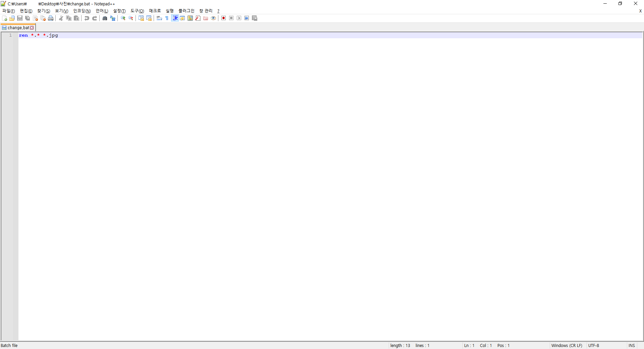Open the 플러그인 menu

coord(186,11)
